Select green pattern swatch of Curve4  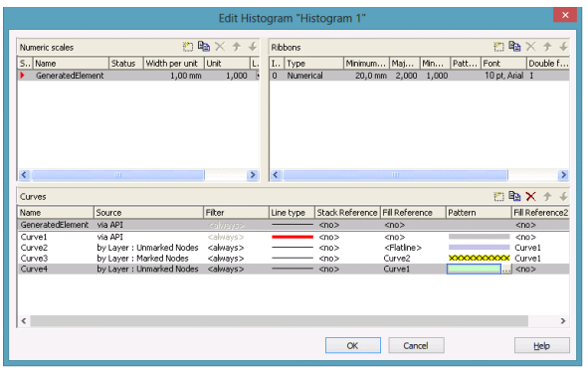pyautogui.click(x=474, y=269)
